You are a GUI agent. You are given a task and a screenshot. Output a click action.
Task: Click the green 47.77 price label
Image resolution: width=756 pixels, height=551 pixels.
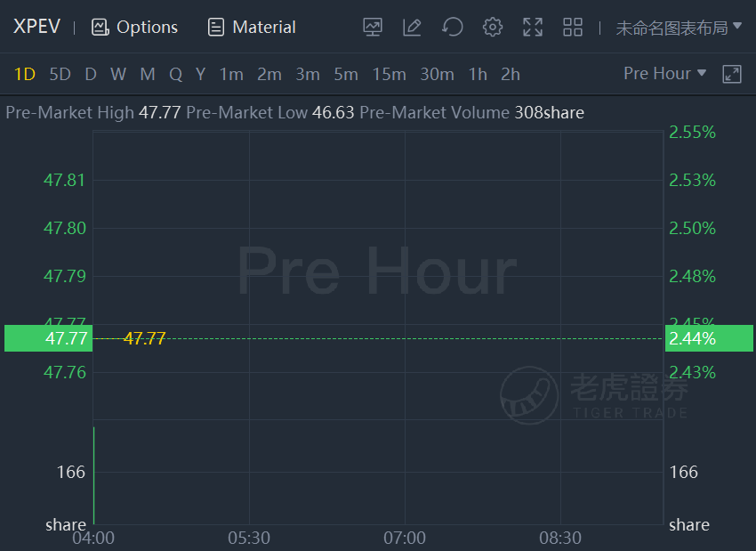point(48,338)
